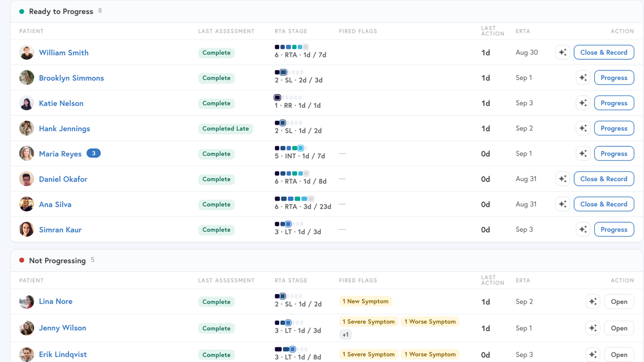Click Ana Silva's RTA stage progress indicator
Viewport: 644px width, 362px height.
[x=294, y=199]
